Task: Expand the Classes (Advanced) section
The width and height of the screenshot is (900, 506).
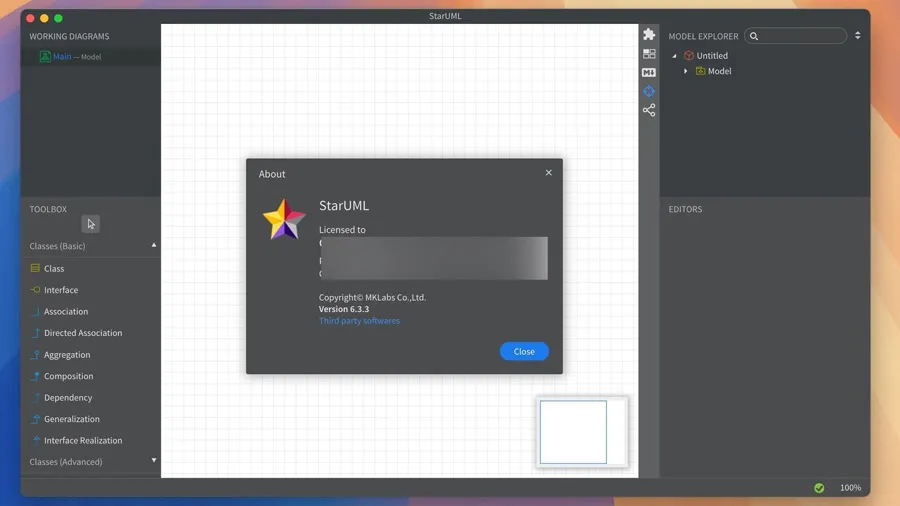Action: click(x=154, y=461)
